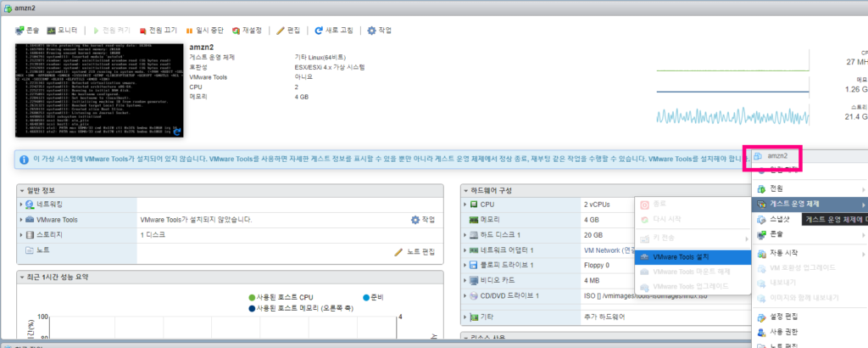Click the amzn2 VM icon in the title bar
This screenshot has width=868, height=348.
7,8
